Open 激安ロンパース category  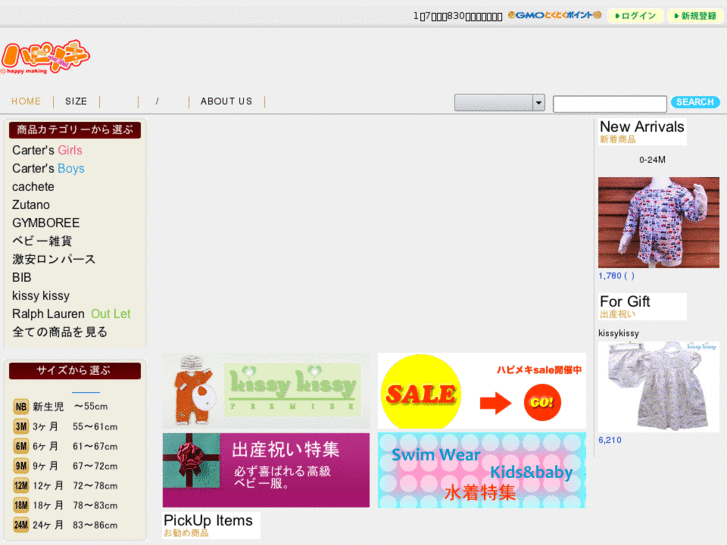[x=54, y=259]
